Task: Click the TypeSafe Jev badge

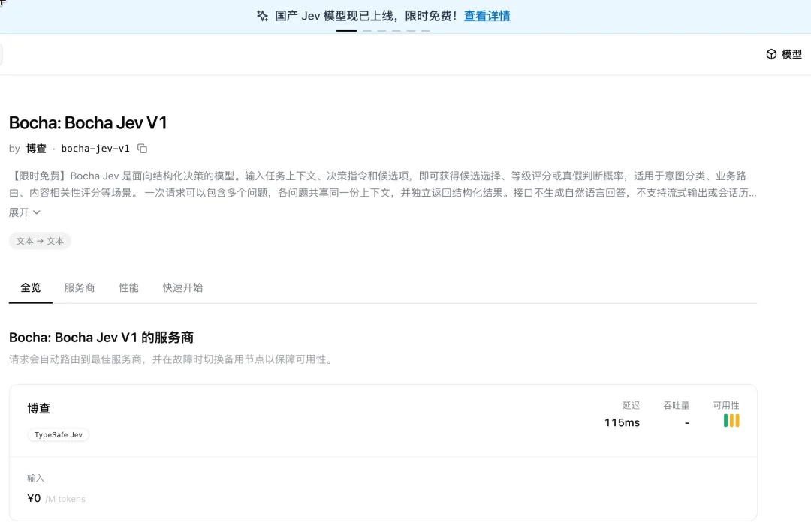Action: click(x=59, y=434)
